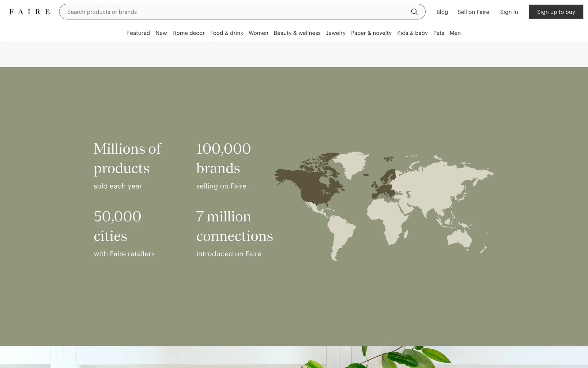Viewport: 588px width, 368px height.
Task: Click the search magnifier icon
Action: [414, 12]
